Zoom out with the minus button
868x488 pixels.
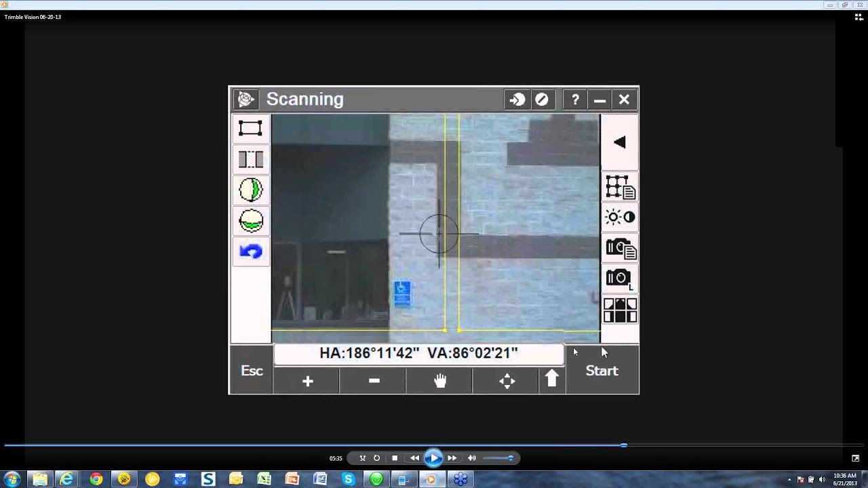[x=374, y=381]
